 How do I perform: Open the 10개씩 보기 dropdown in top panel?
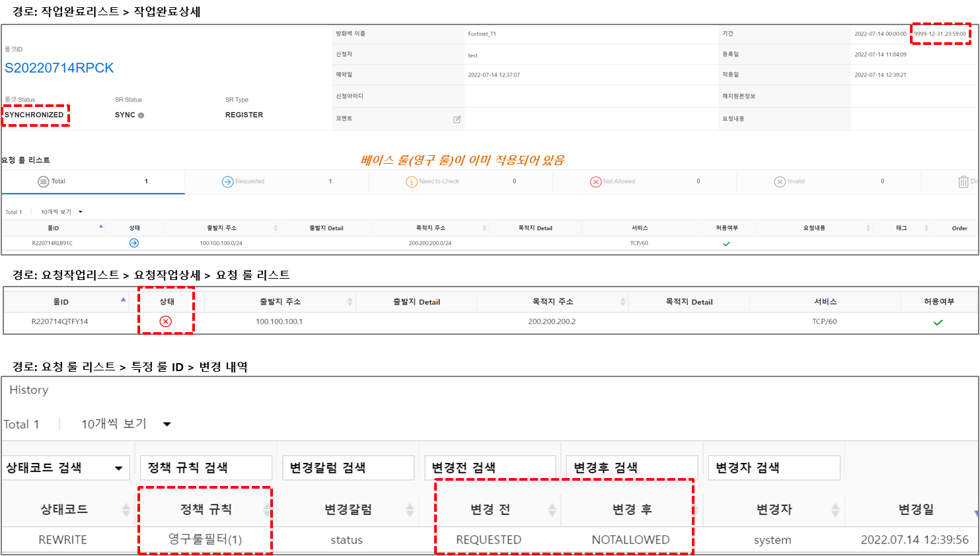61,212
